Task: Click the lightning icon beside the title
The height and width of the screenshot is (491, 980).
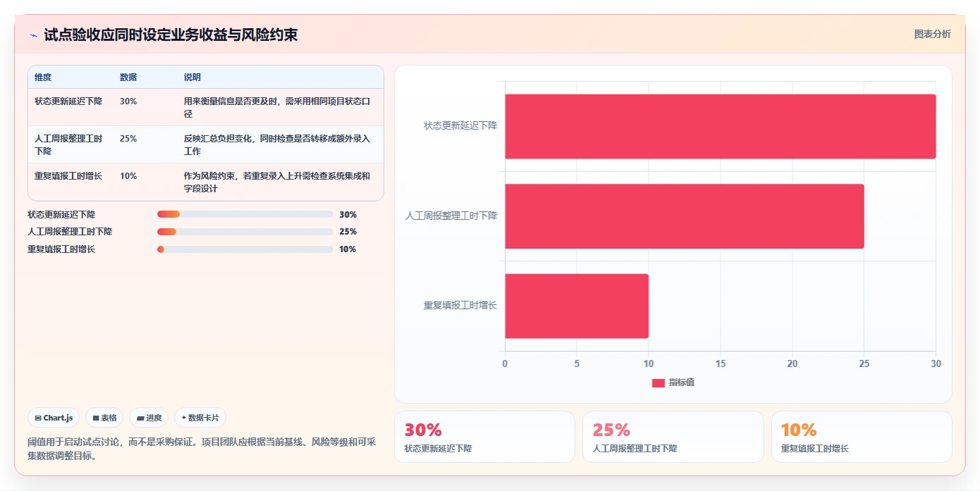Action: (33, 35)
